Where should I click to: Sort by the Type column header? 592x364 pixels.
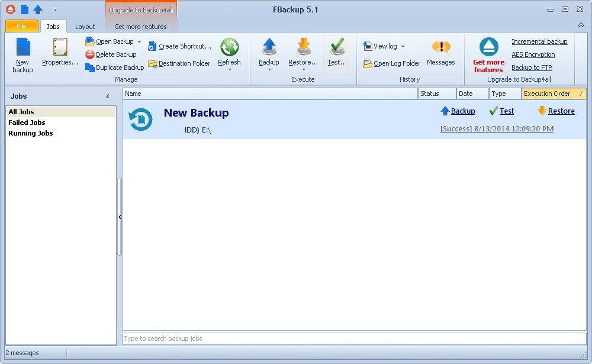[x=505, y=94]
